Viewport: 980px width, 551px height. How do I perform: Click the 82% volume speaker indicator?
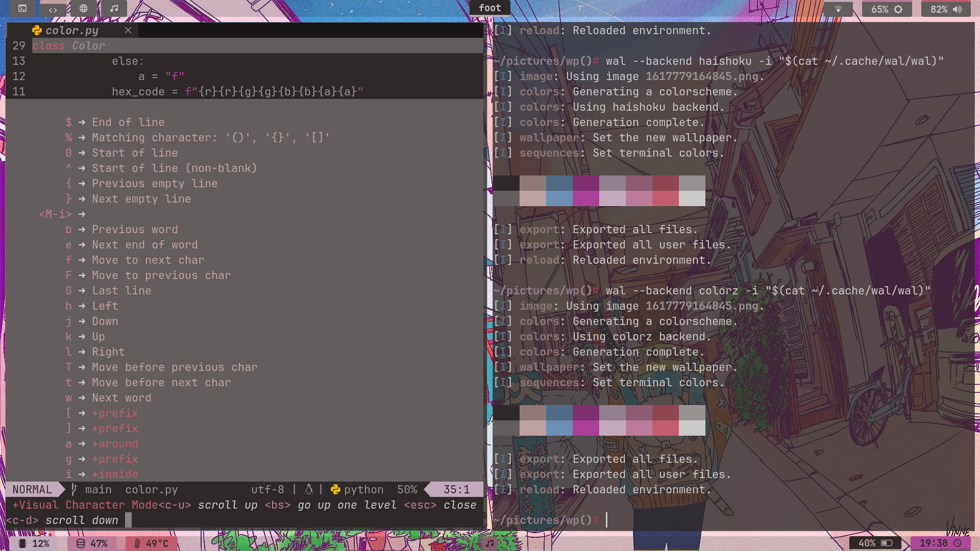click(946, 9)
